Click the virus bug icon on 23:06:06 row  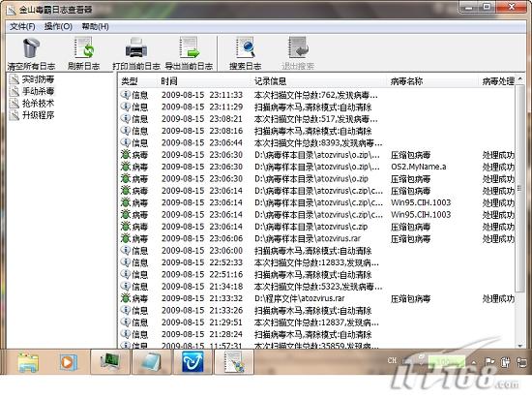126,238
